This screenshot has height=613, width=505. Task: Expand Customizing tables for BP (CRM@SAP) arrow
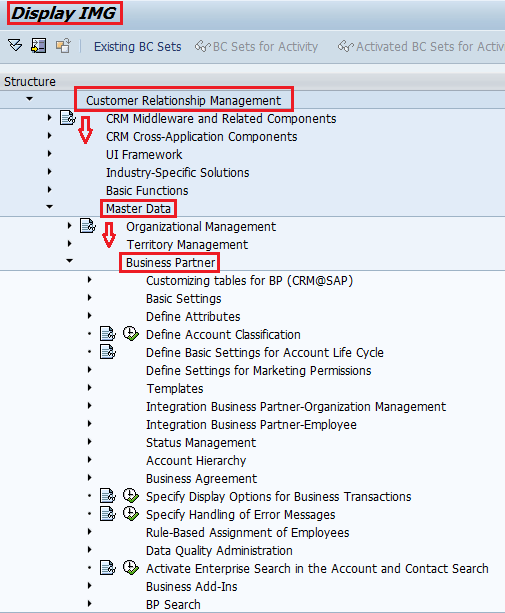pos(90,280)
